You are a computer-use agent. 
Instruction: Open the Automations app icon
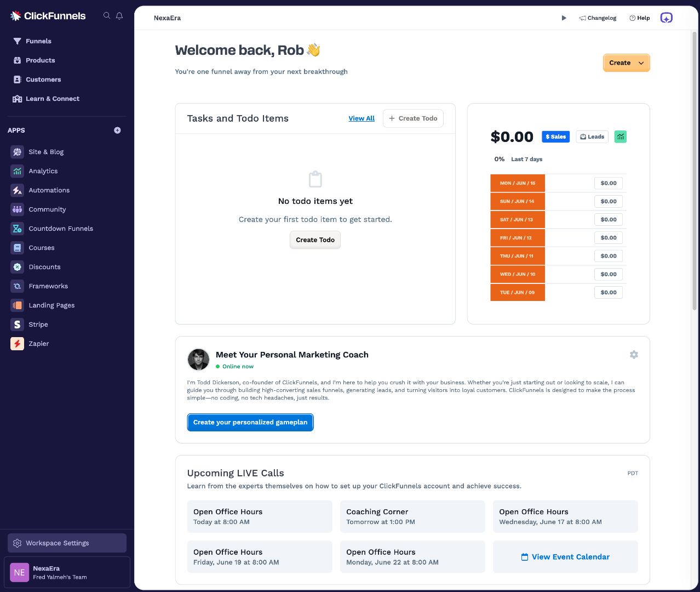(x=18, y=190)
